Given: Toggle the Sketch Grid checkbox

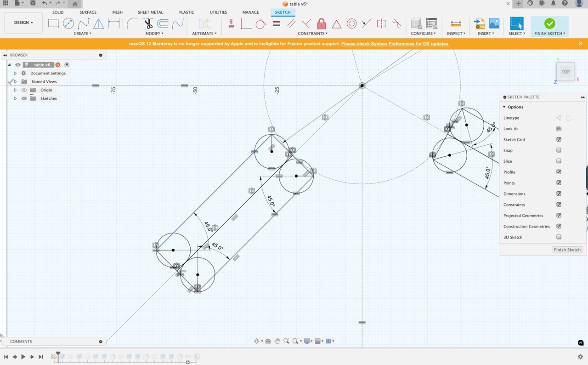Looking at the screenshot, I should pyautogui.click(x=559, y=139).
